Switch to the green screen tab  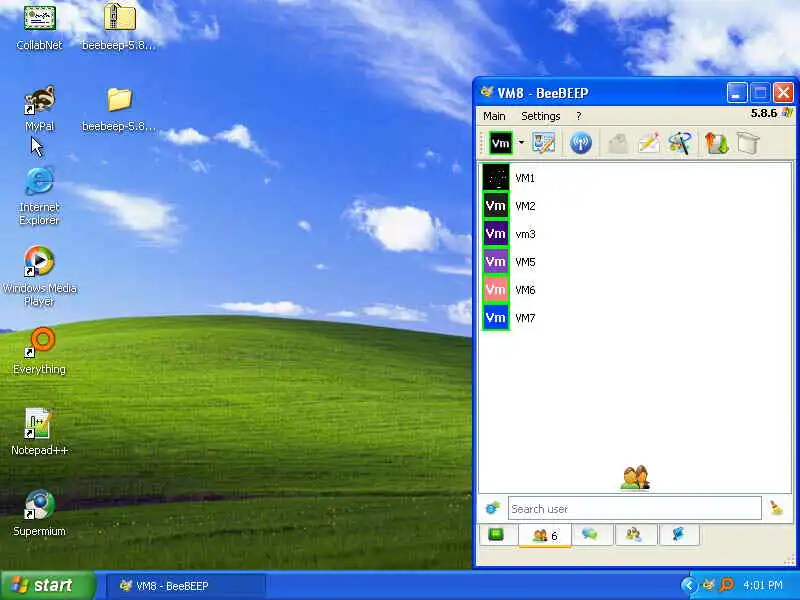click(x=496, y=535)
